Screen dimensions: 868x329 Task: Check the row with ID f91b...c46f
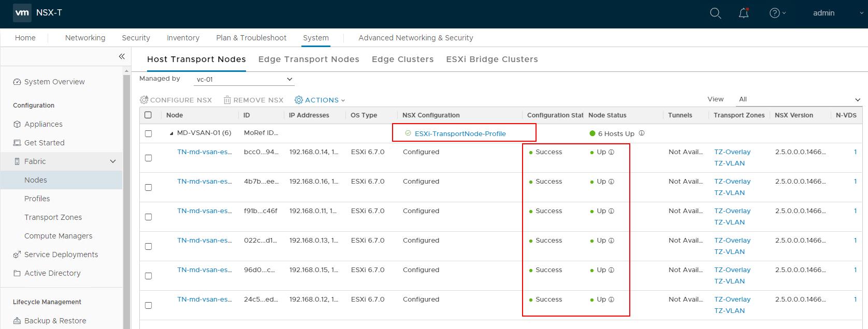[x=148, y=217]
